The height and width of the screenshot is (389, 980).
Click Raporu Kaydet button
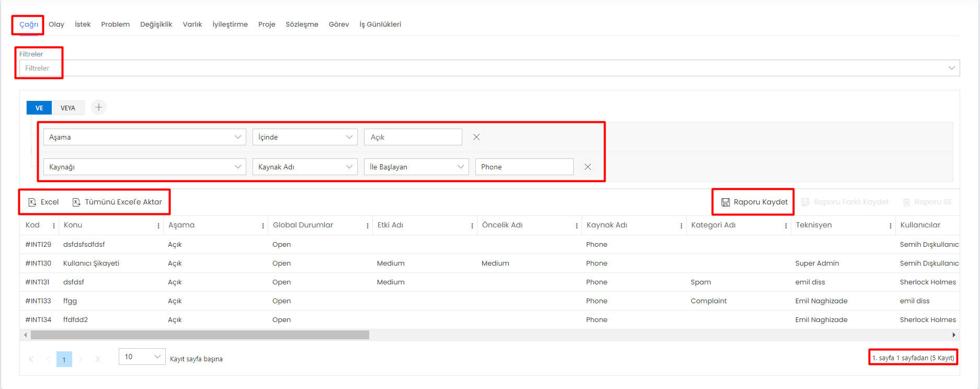[x=755, y=202]
